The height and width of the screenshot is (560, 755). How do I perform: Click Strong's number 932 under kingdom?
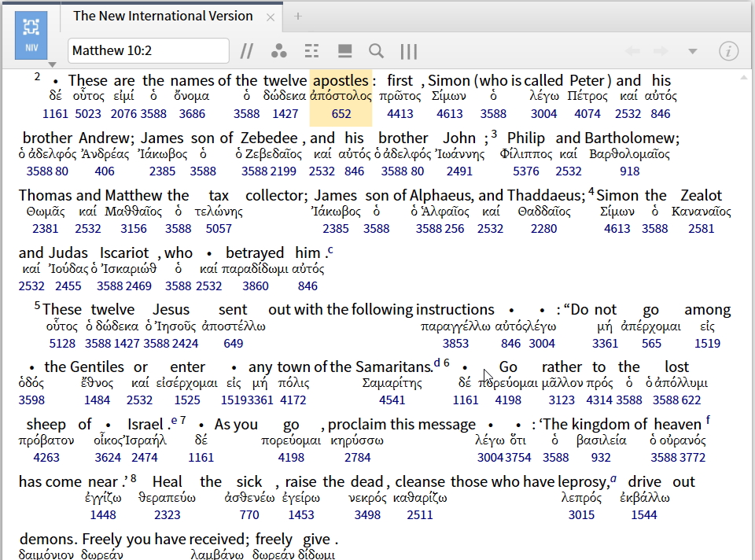pos(601,458)
